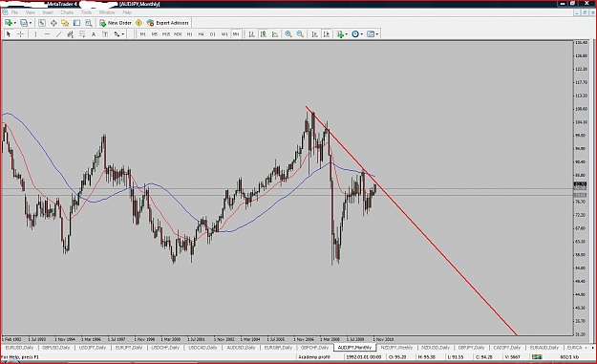The width and height of the screenshot is (597, 364).
Task: Create a new chart with the toolbar icon
Action: 8,23
